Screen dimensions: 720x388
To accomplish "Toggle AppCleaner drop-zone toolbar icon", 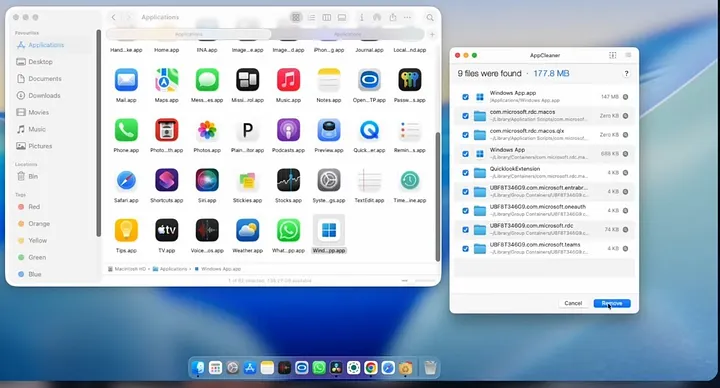I will [x=613, y=55].
